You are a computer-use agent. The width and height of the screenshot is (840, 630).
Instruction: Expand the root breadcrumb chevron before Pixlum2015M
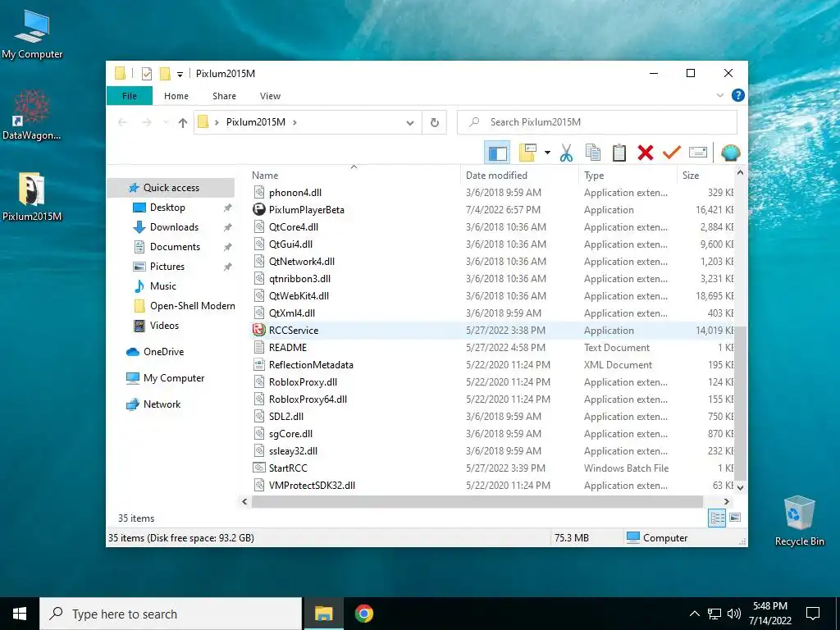[217, 123]
